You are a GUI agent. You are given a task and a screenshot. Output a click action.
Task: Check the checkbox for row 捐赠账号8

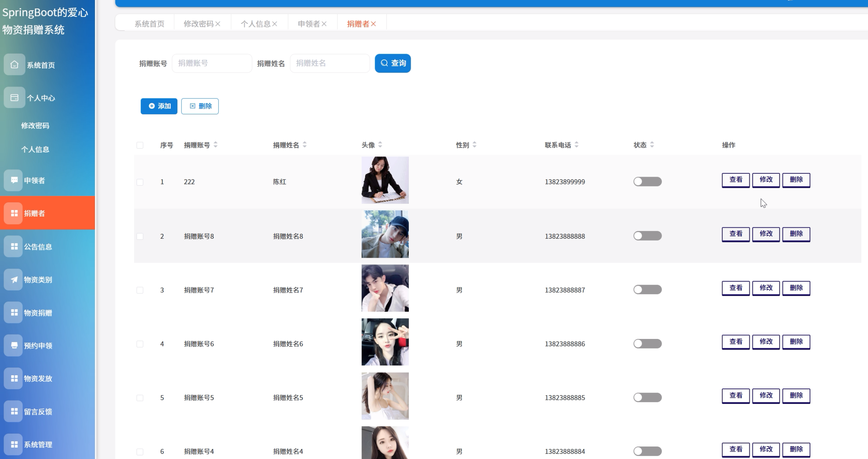[x=140, y=236]
